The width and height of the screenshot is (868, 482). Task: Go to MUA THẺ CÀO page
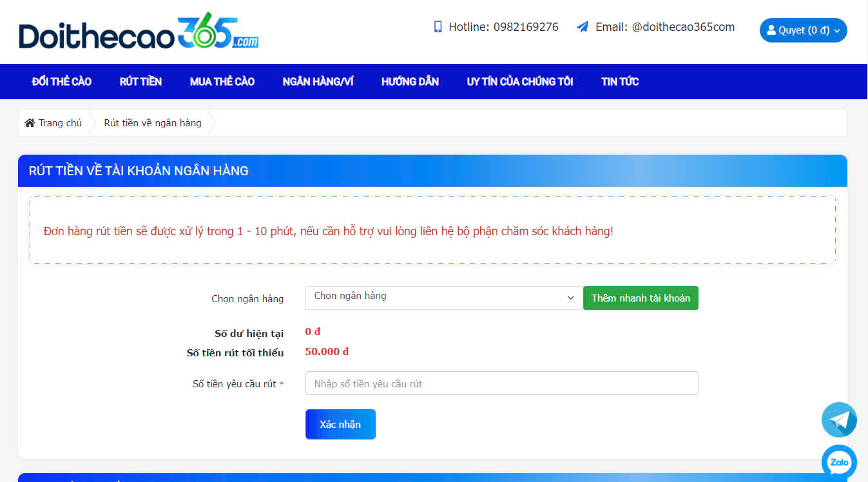222,81
